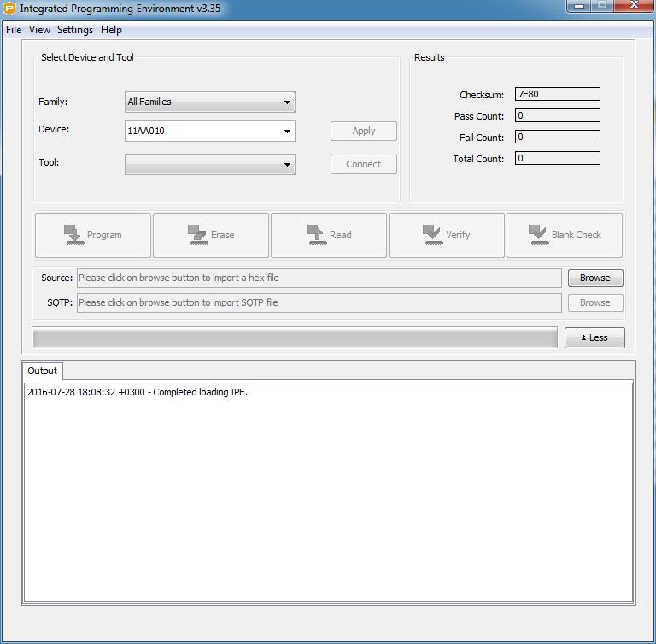Click the Connect button

coord(364,165)
